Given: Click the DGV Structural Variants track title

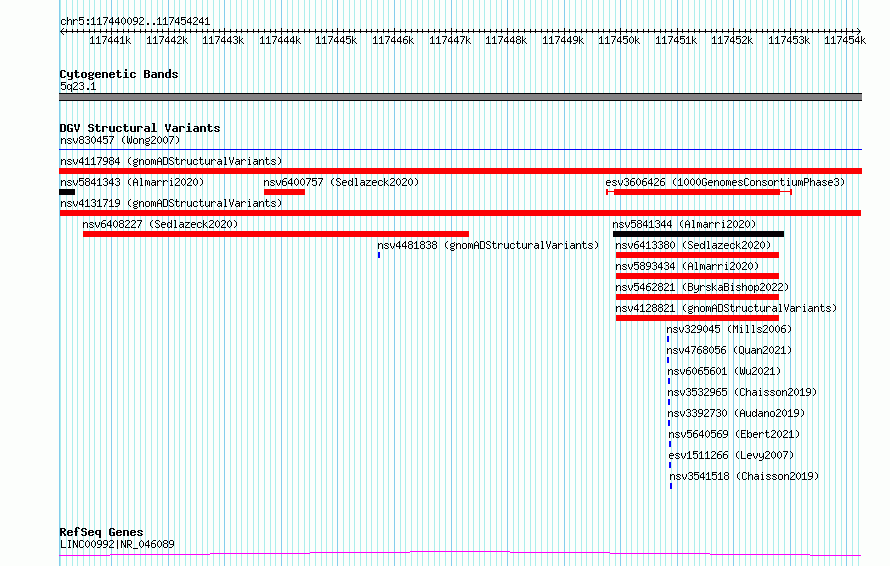Looking at the screenshot, I should point(140,128).
